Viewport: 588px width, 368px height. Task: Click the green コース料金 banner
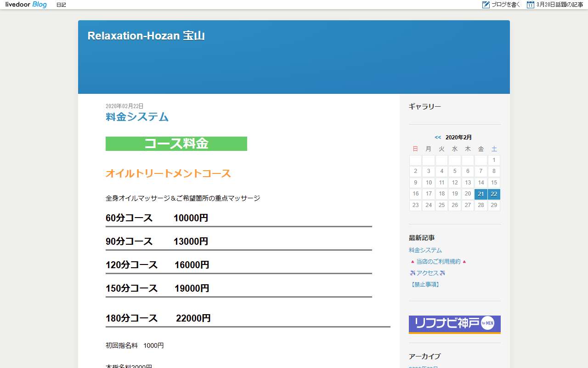[176, 144]
